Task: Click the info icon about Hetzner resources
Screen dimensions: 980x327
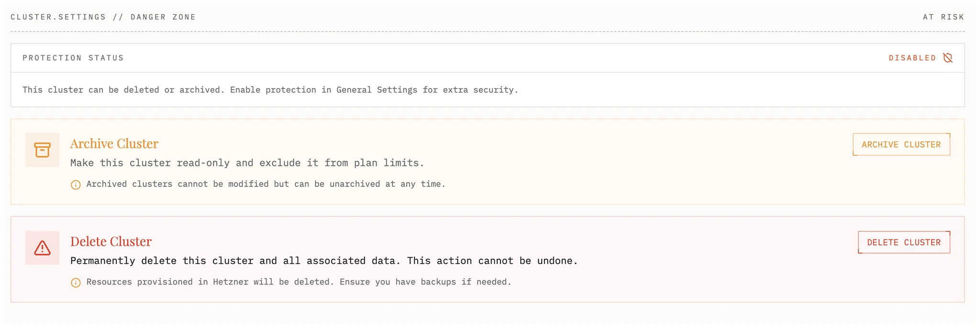Action: click(x=76, y=283)
